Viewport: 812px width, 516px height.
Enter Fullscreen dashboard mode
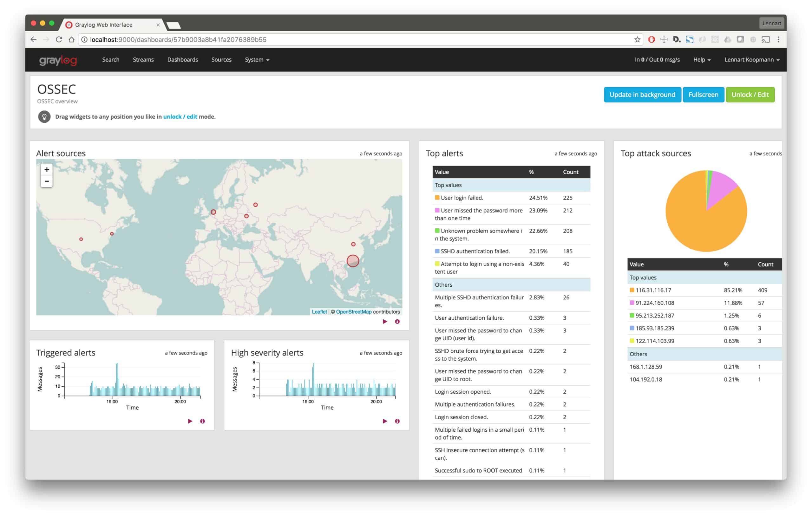pyautogui.click(x=703, y=95)
